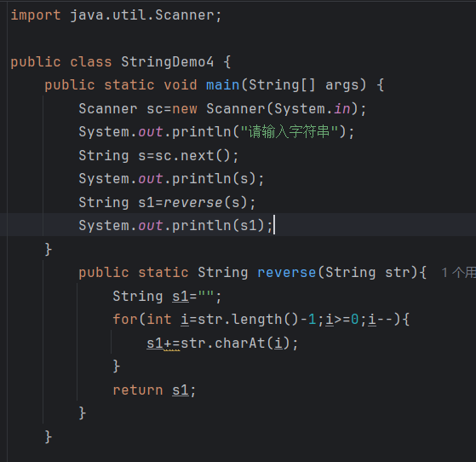Click the 'i--' decrement expression

[381, 320]
